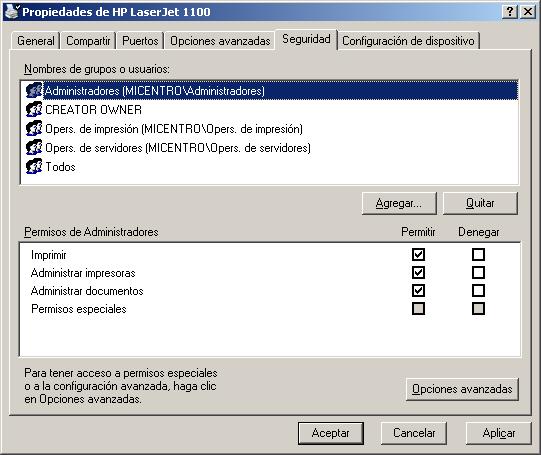Open Configuración de dispositivo tab

tap(408, 41)
